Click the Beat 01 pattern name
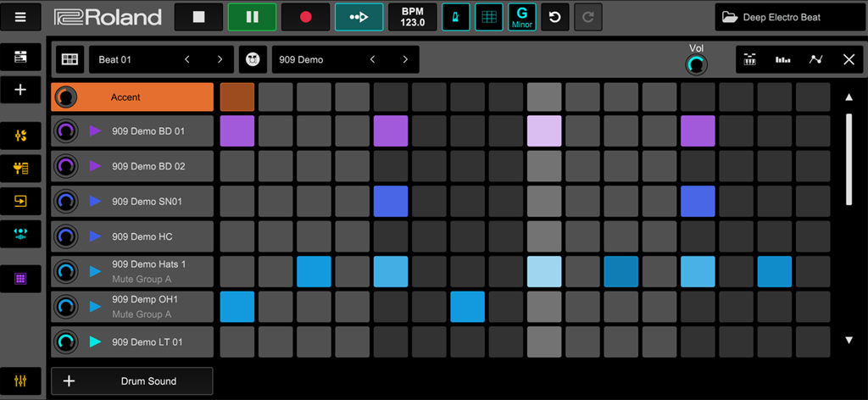The height and width of the screenshot is (400, 868). [114, 60]
